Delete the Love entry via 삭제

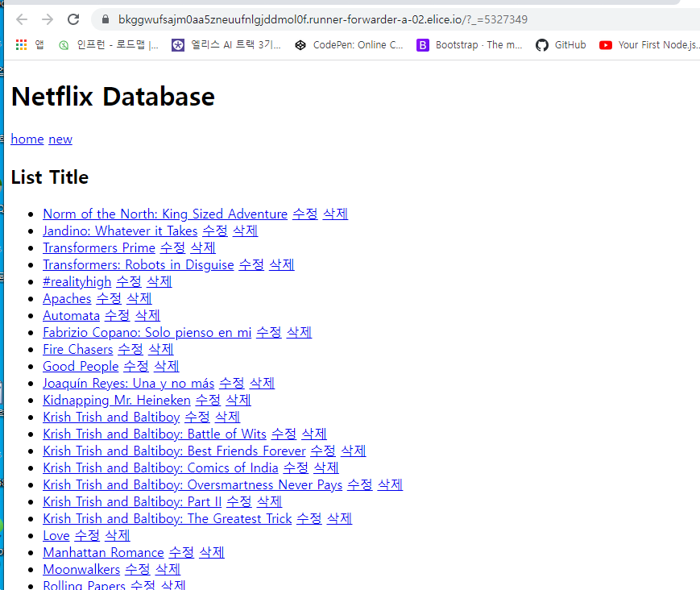point(118,537)
